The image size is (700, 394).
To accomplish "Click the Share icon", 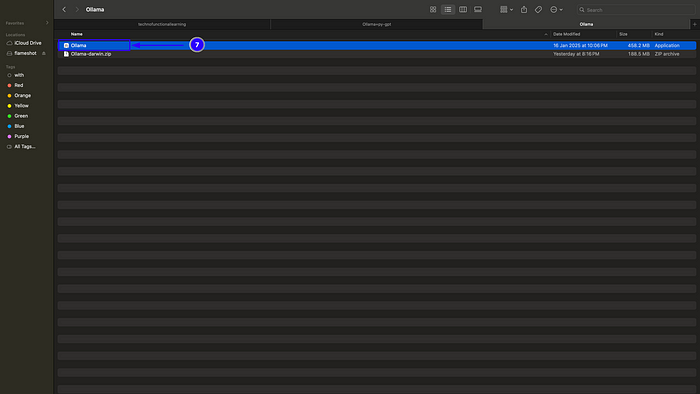I will [524, 9].
